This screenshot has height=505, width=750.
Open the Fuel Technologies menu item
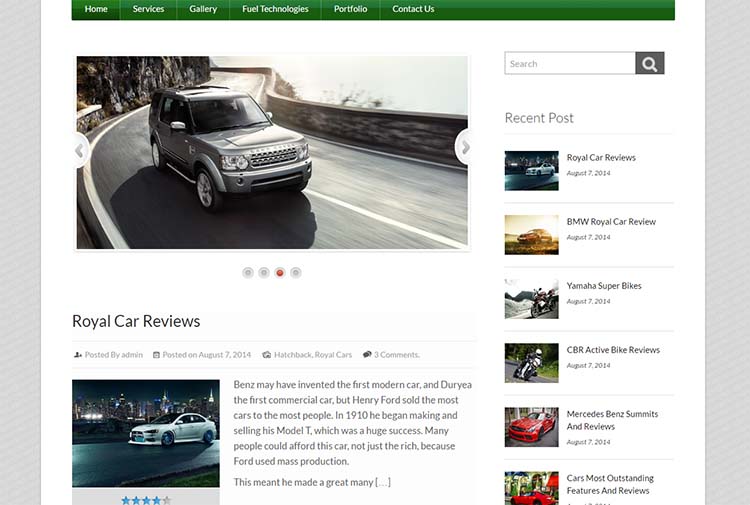point(275,9)
